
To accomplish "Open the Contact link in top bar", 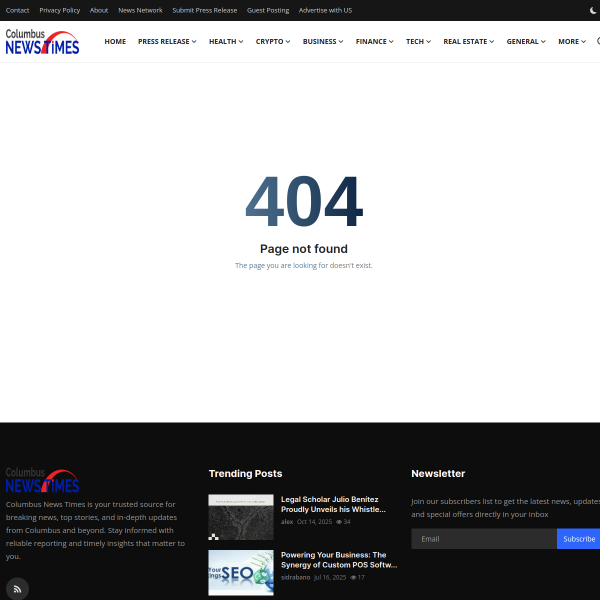I will 17,10.
